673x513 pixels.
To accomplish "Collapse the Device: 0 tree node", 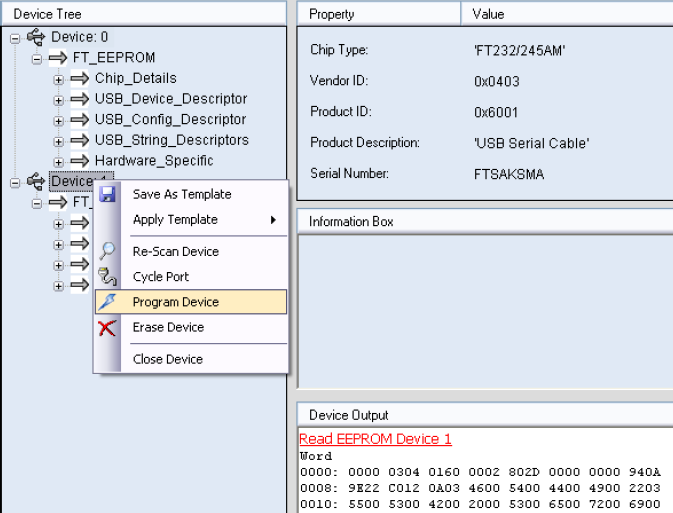I will click(15, 39).
